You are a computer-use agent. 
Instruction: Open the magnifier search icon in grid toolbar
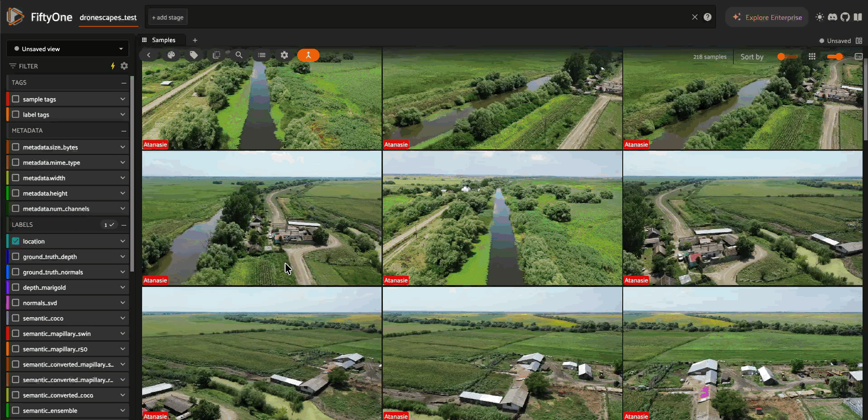pyautogui.click(x=239, y=55)
